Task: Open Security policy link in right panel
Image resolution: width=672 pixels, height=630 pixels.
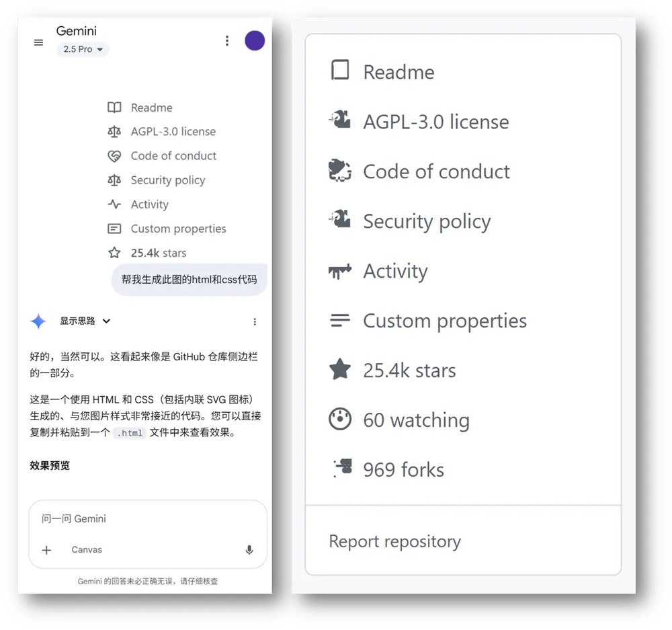Action: pyautogui.click(x=427, y=222)
